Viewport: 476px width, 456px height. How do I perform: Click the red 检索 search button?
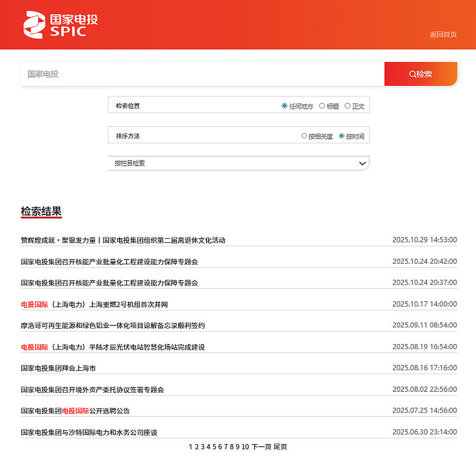(421, 74)
